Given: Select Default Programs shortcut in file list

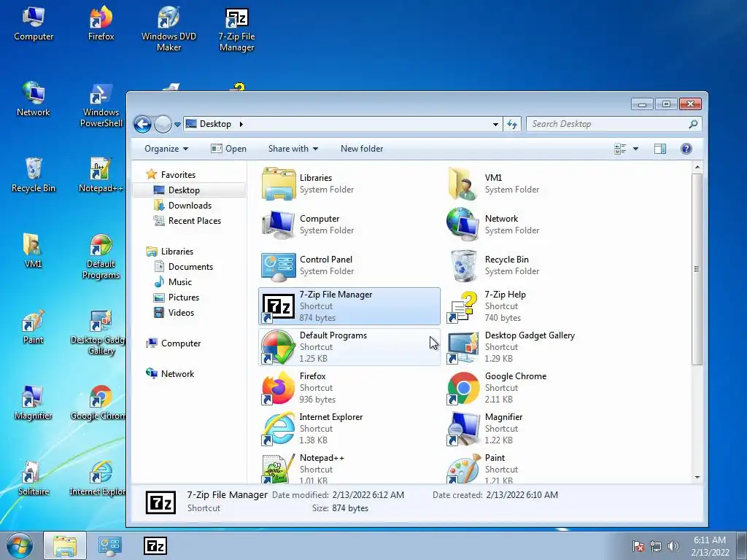Looking at the screenshot, I should click(349, 346).
